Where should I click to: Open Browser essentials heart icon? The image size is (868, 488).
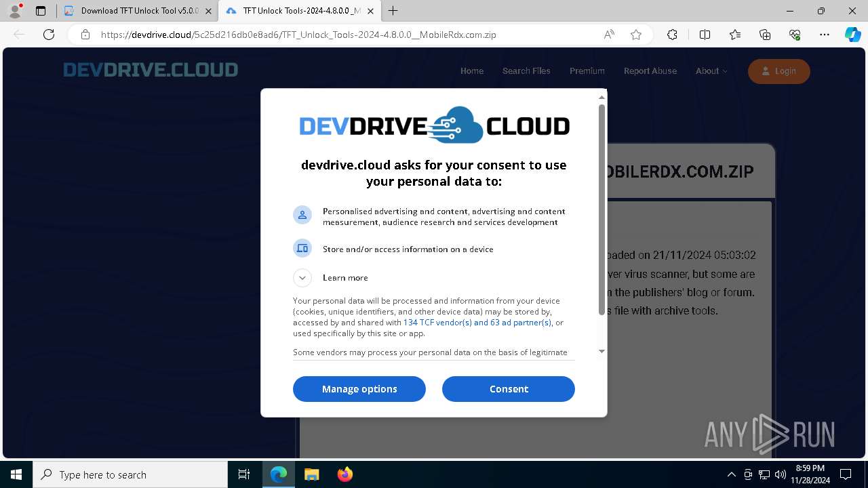click(795, 35)
